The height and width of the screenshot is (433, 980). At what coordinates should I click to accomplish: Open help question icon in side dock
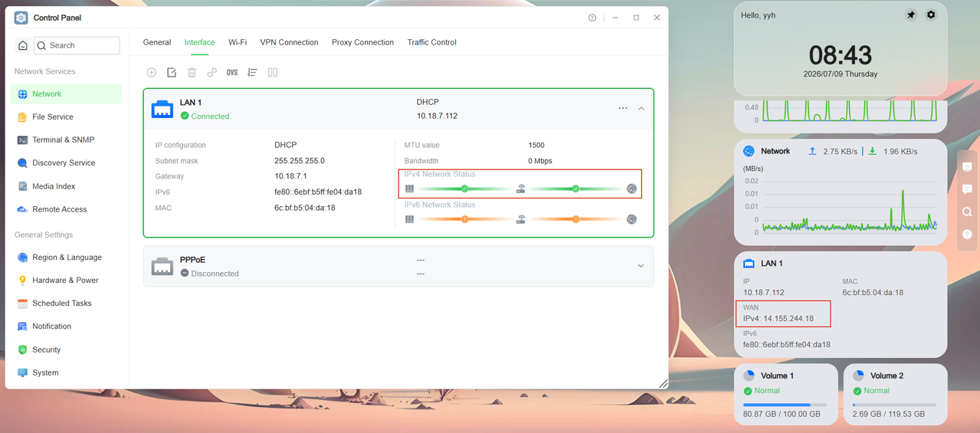pyautogui.click(x=967, y=235)
